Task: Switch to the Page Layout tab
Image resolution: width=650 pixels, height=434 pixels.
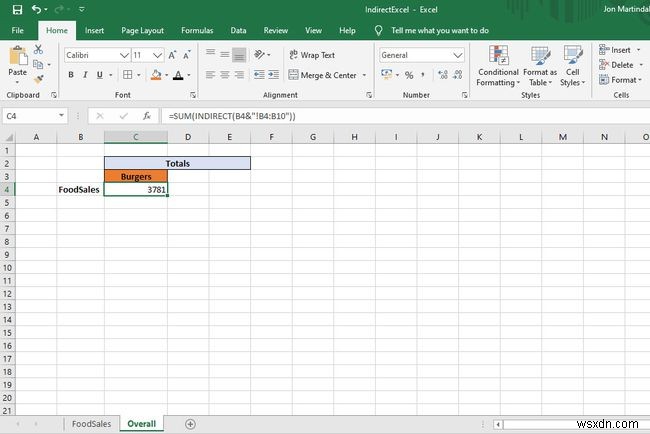Action: (142, 30)
